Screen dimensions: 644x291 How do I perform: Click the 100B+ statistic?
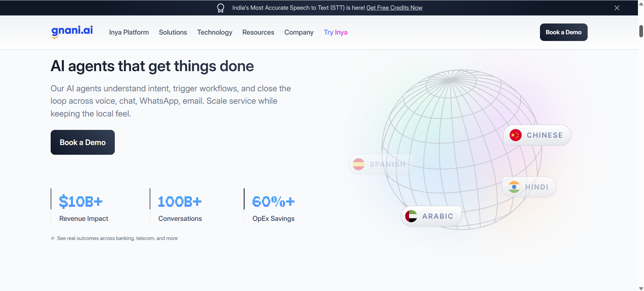[180, 201]
